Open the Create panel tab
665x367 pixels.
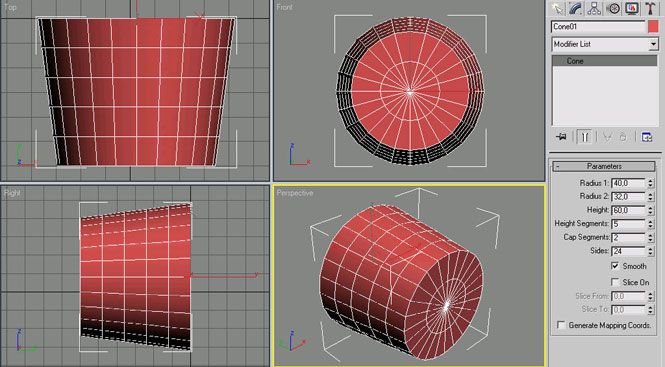click(557, 8)
